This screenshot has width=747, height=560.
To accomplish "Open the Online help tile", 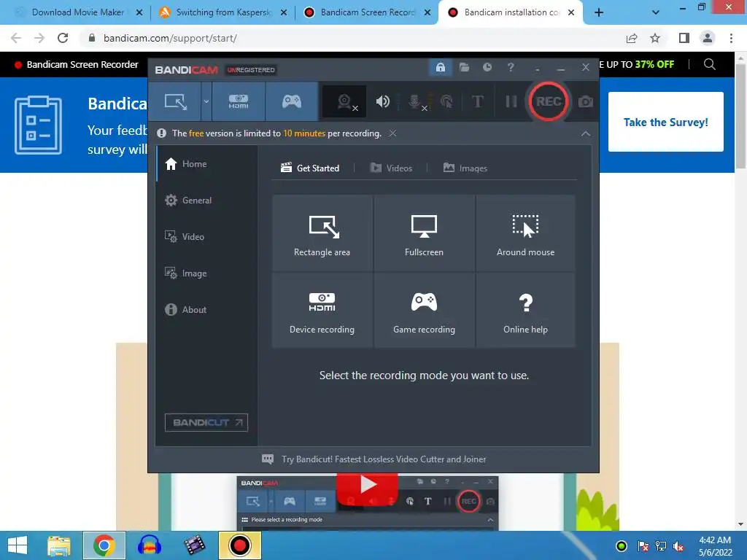I will pos(525,310).
